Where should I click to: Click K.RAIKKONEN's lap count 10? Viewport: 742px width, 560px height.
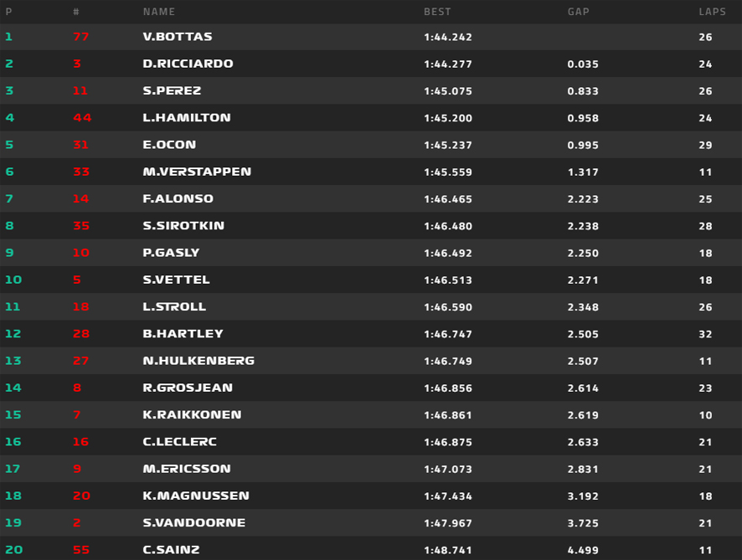(705, 415)
